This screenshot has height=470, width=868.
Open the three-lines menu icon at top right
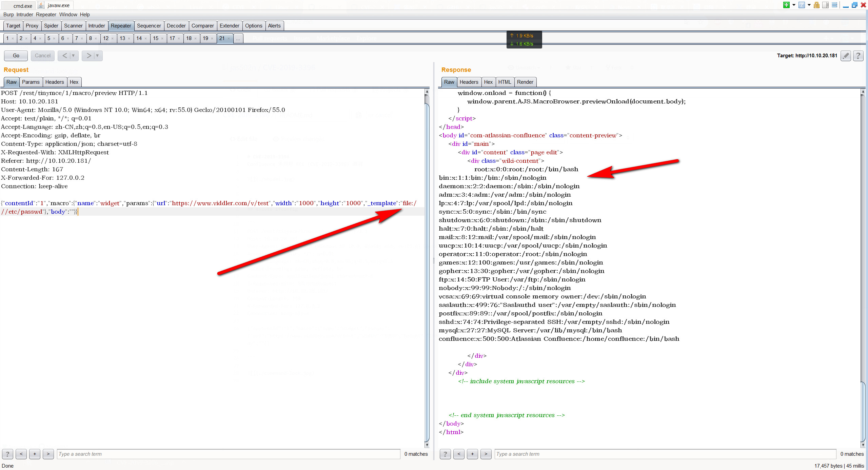click(834, 5)
